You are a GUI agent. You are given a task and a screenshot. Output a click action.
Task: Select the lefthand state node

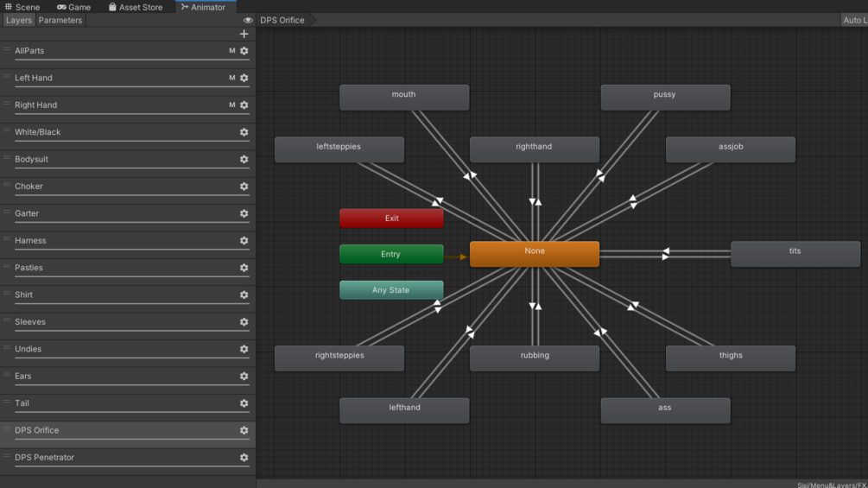tap(404, 410)
